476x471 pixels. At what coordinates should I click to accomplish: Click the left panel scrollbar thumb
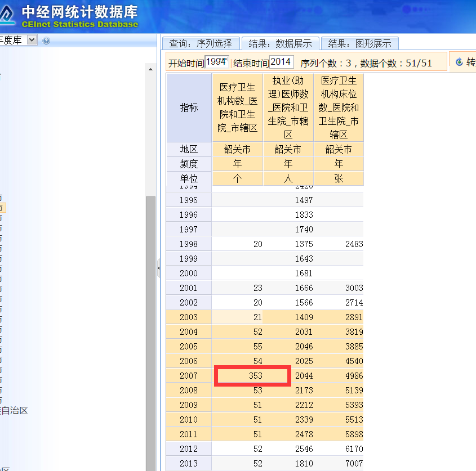pyautogui.click(x=150, y=334)
